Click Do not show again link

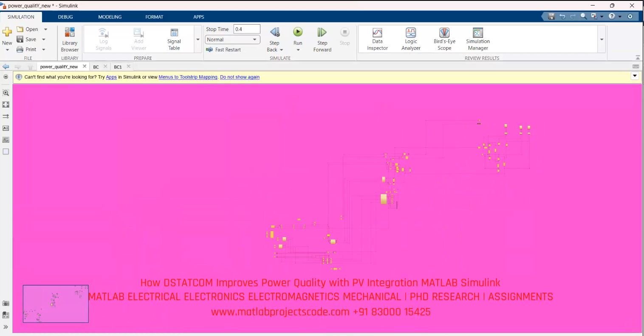tap(240, 77)
